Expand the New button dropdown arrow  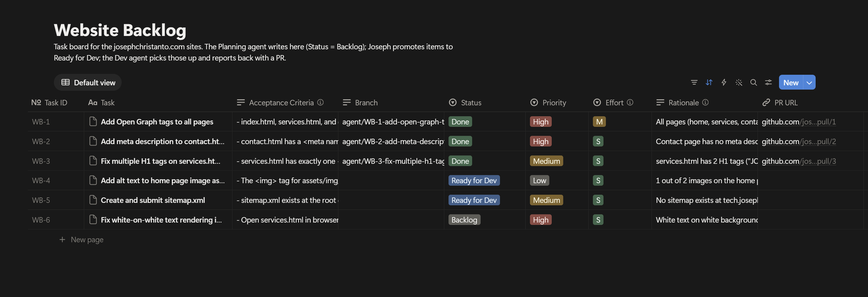tap(809, 83)
